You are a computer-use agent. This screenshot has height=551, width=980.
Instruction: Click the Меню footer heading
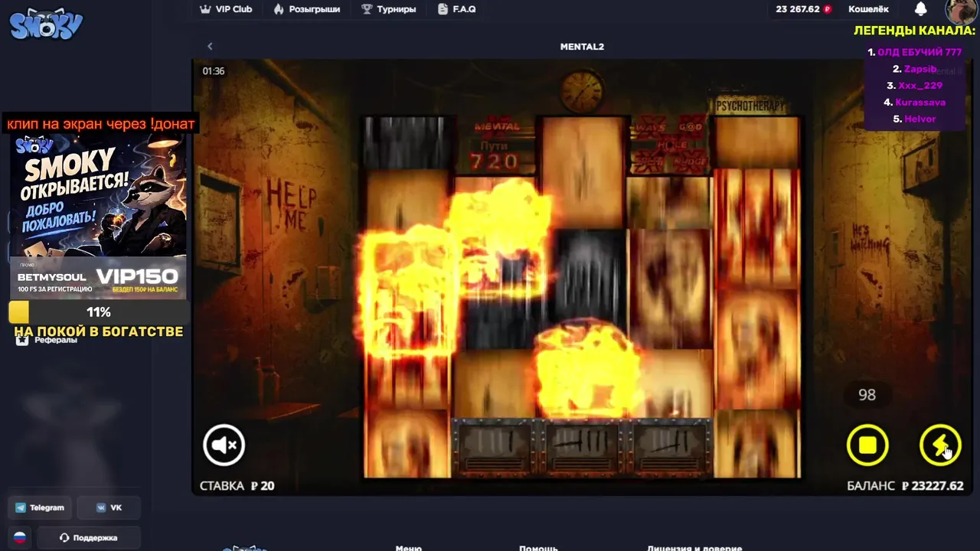pyautogui.click(x=409, y=548)
